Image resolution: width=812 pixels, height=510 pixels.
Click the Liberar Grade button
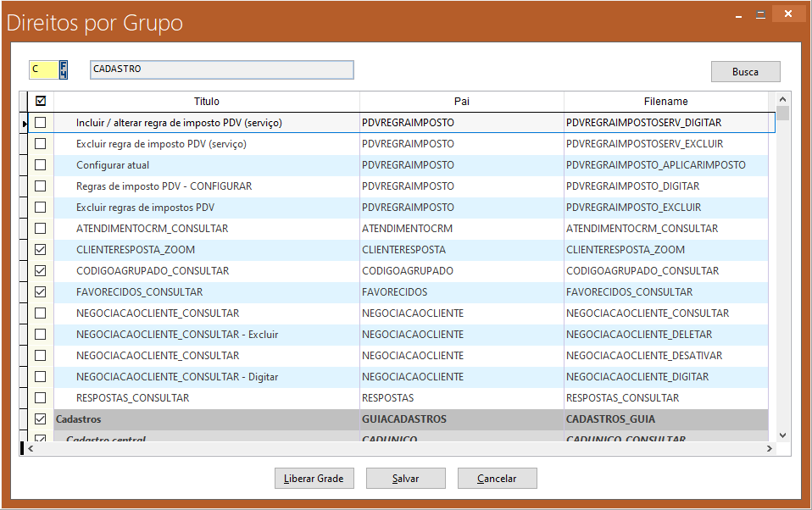[x=314, y=479]
